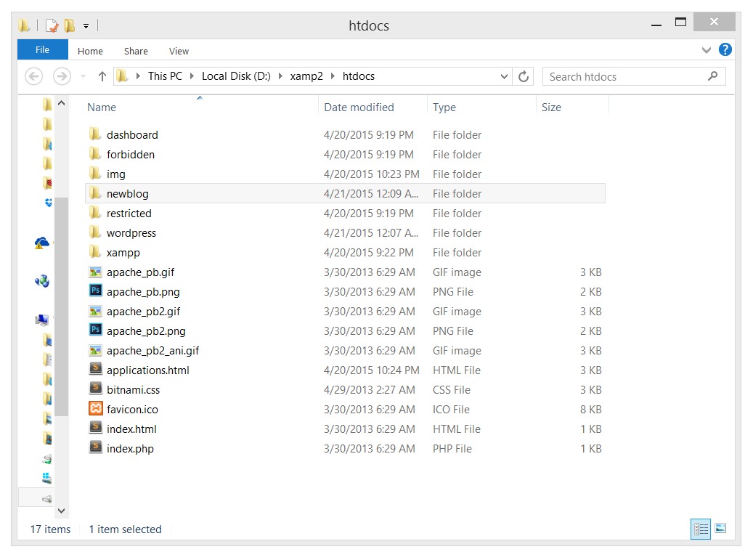Switch to details list view
The image size is (753, 560).
[701, 529]
